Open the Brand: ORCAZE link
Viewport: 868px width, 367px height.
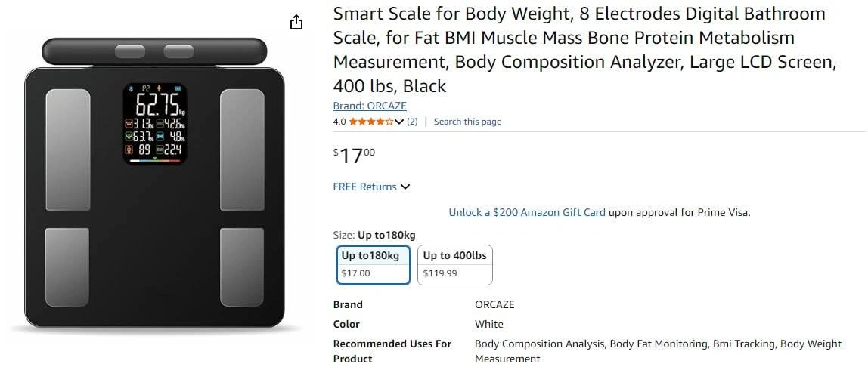[x=370, y=106]
